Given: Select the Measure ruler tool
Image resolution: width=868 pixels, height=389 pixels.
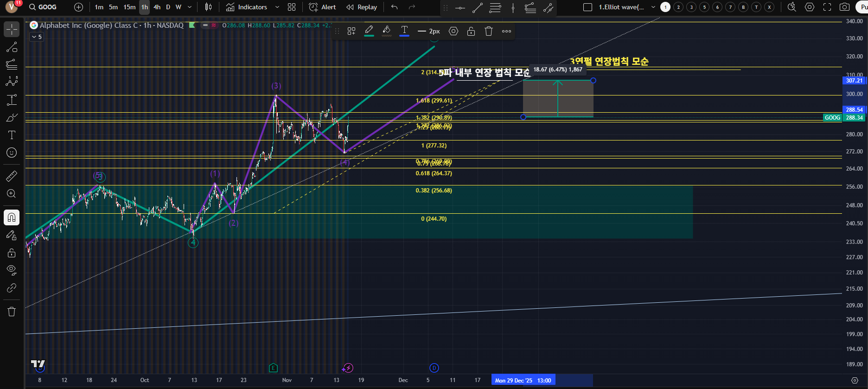Looking at the screenshot, I should pyautogui.click(x=12, y=176).
